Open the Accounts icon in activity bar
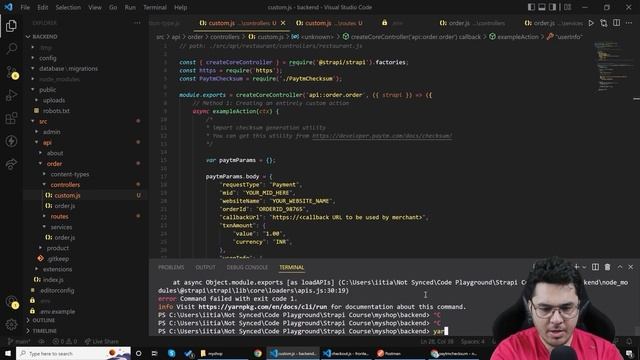The height and width of the screenshot is (360, 640). (x=11, y=302)
